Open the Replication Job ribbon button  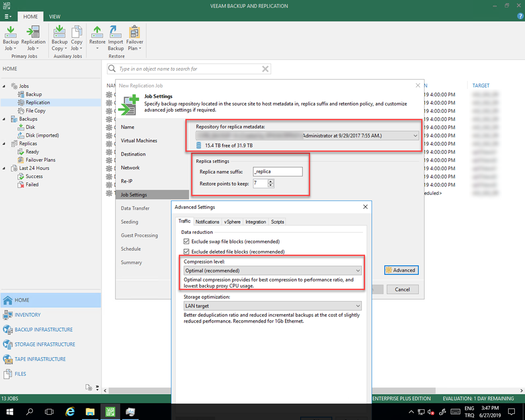coord(33,38)
